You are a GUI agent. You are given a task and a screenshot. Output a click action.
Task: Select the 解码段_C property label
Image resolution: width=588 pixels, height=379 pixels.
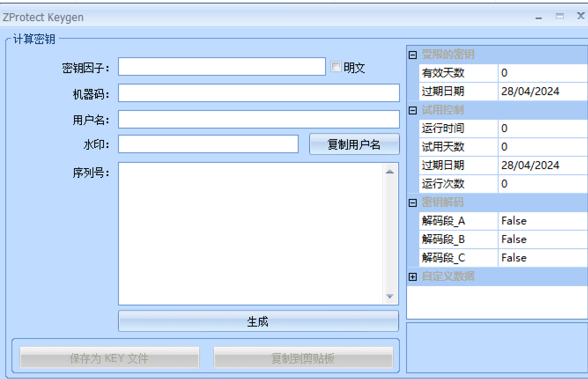443,258
